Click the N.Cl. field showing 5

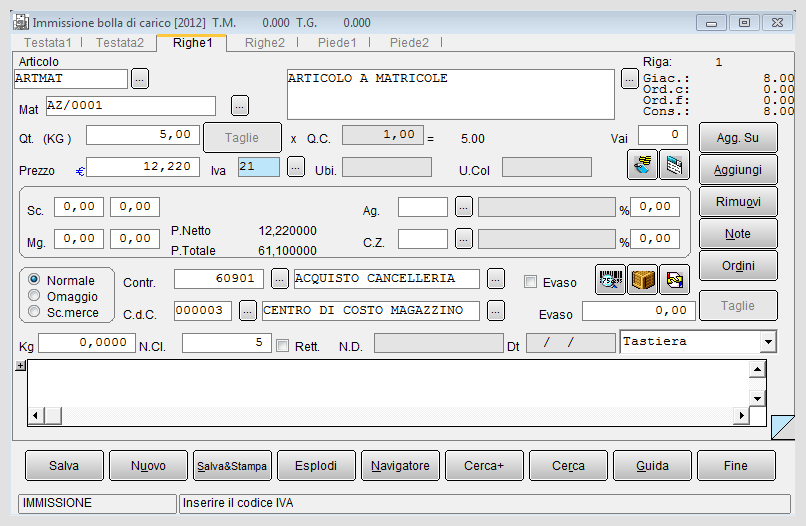pos(226,343)
